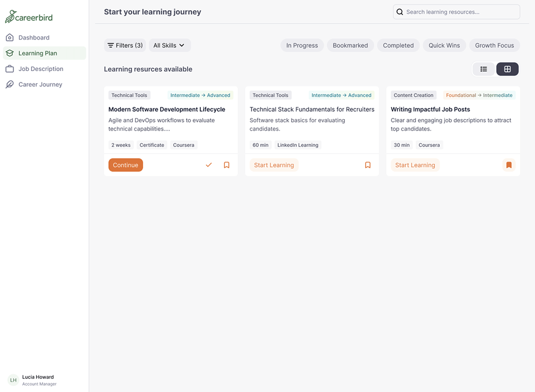Click the search magnifier icon

tap(400, 11)
